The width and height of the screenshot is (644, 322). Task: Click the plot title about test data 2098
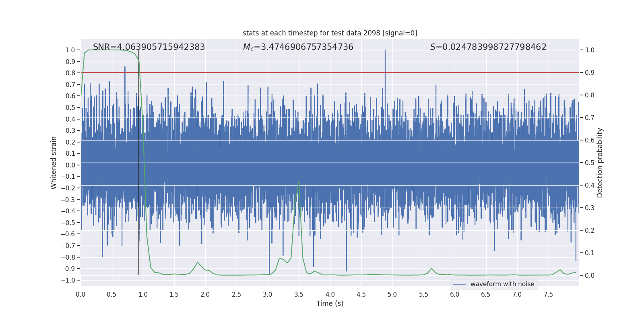click(330, 33)
